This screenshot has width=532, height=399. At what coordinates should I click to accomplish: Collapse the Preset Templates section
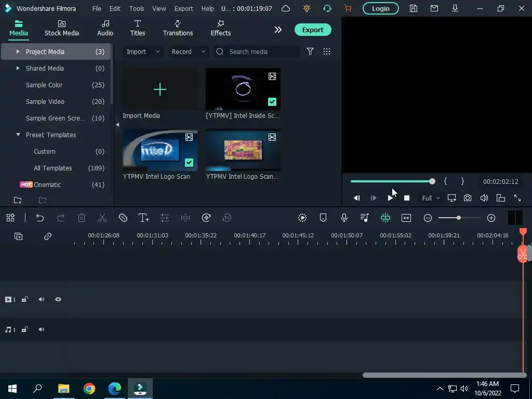pos(18,135)
